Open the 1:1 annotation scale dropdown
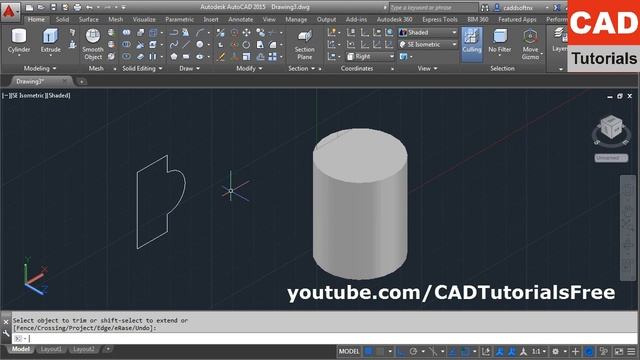The height and width of the screenshot is (360, 640). click(539, 351)
